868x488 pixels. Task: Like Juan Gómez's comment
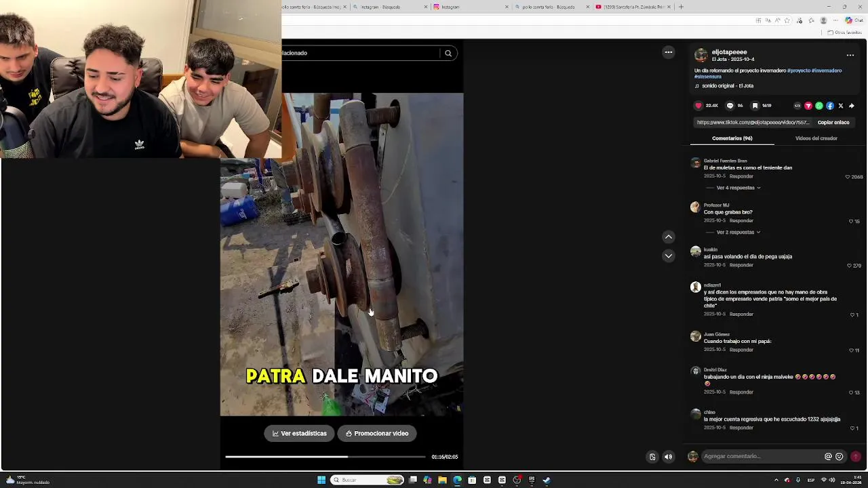pos(851,350)
